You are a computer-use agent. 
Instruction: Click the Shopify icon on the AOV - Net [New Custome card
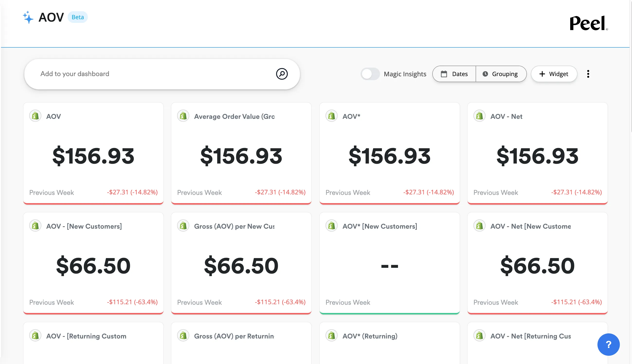pyautogui.click(x=479, y=226)
